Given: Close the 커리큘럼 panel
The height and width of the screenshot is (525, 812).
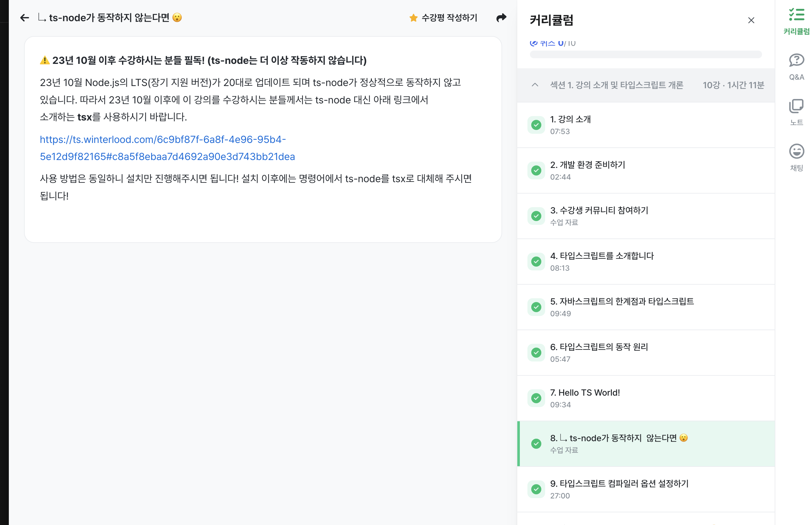Looking at the screenshot, I should [x=751, y=21].
